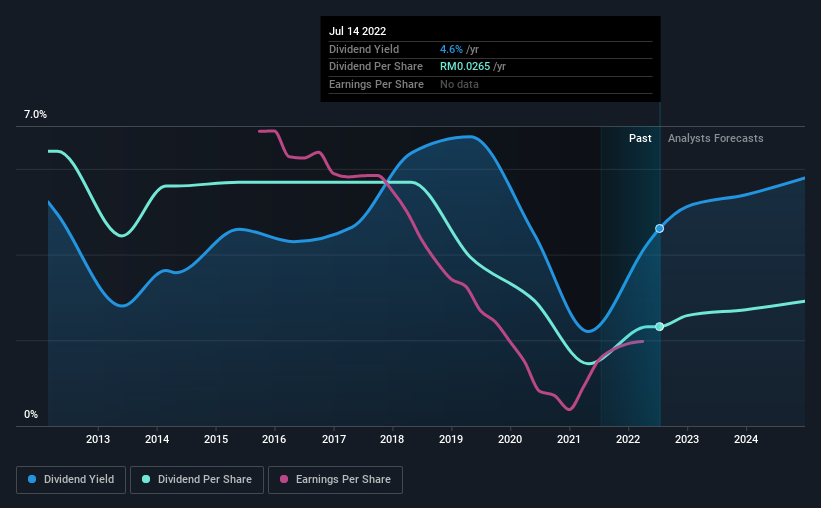Click the blue Dividend Yield data point marker

point(660,228)
